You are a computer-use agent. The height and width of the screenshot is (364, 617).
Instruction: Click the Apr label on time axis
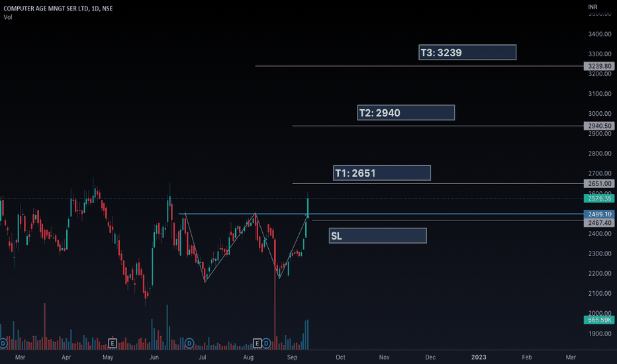pyautogui.click(x=66, y=357)
